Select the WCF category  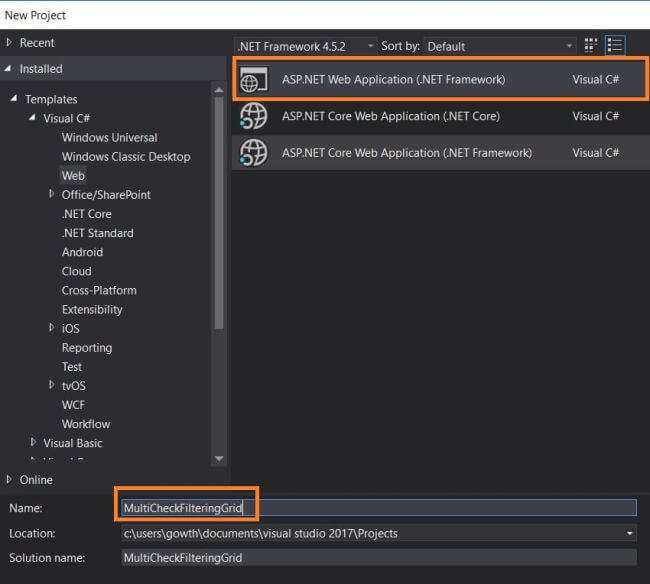(73, 405)
